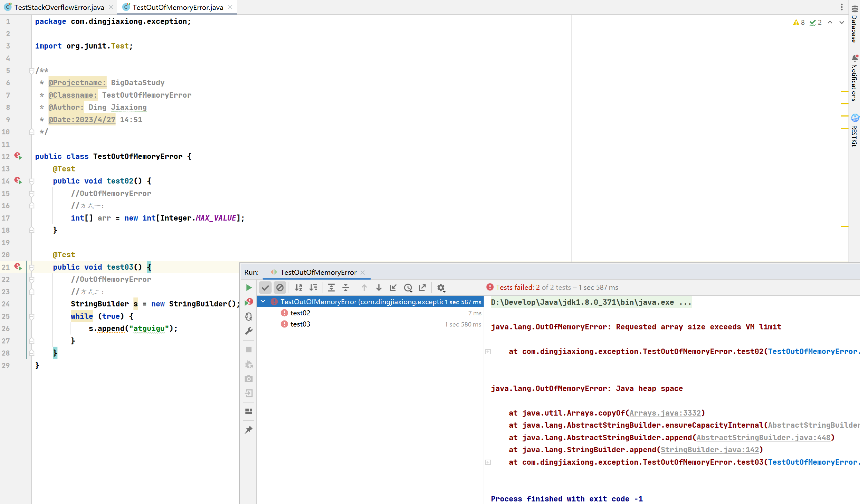Toggle auto-test rerun icon
This screenshot has width=860, height=504.
click(x=249, y=317)
